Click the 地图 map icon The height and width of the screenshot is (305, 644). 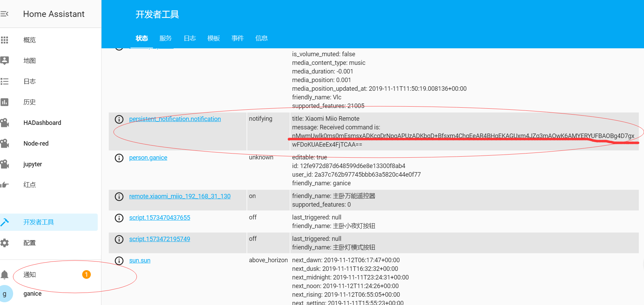pyautogui.click(x=4, y=61)
